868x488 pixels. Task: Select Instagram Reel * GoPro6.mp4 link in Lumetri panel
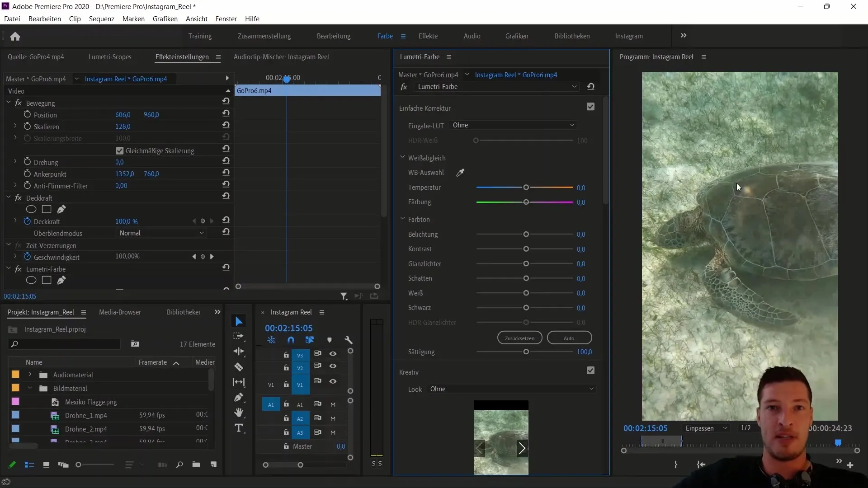pos(516,75)
